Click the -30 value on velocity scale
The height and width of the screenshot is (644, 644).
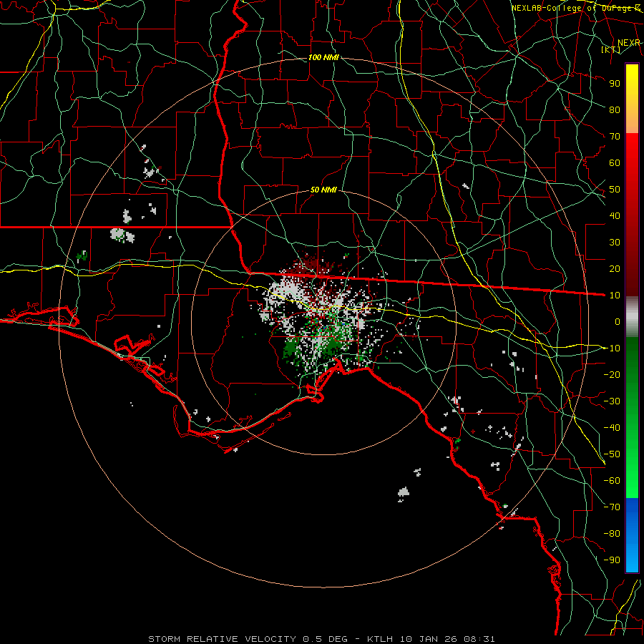pyautogui.click(x=612, y=401)
